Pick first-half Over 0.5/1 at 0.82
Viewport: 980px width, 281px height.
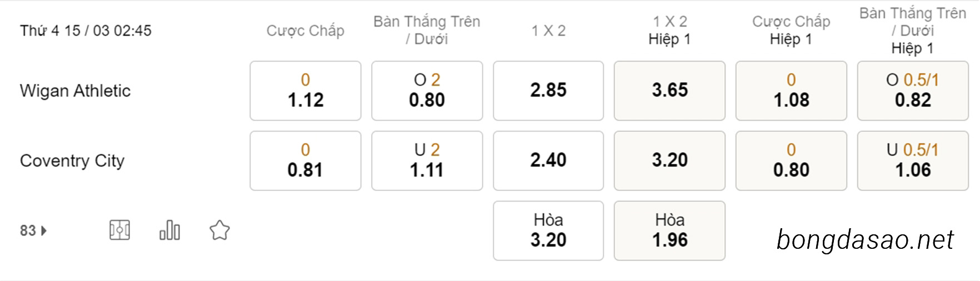click(x=913, y=91)
